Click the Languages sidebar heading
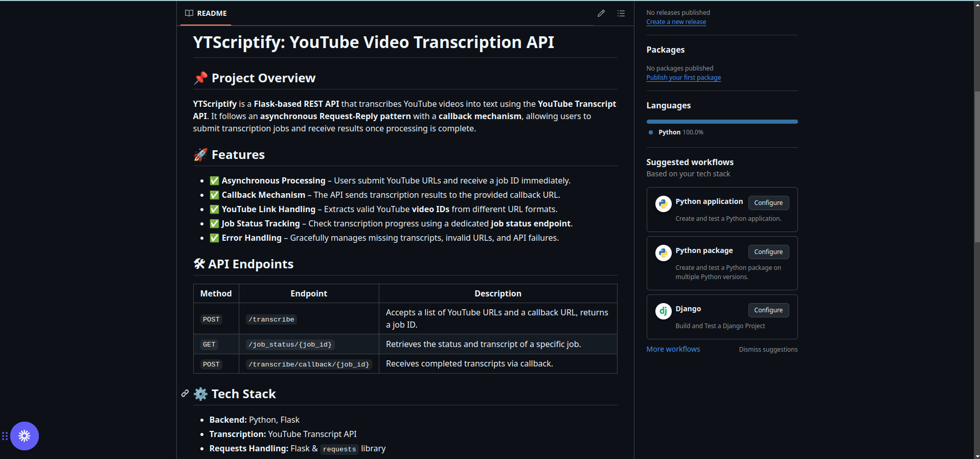 [x=668, y=105]
